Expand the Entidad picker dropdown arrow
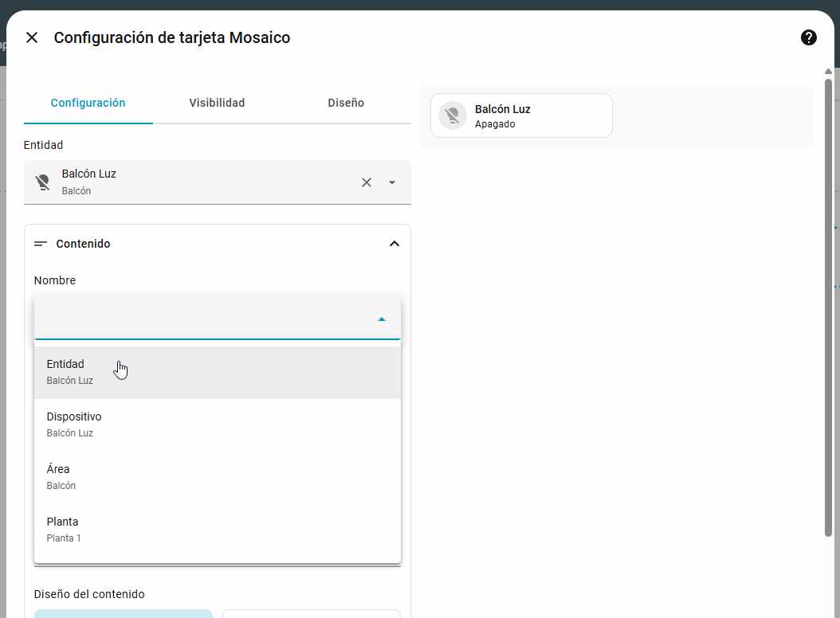 tap(391, 182)
